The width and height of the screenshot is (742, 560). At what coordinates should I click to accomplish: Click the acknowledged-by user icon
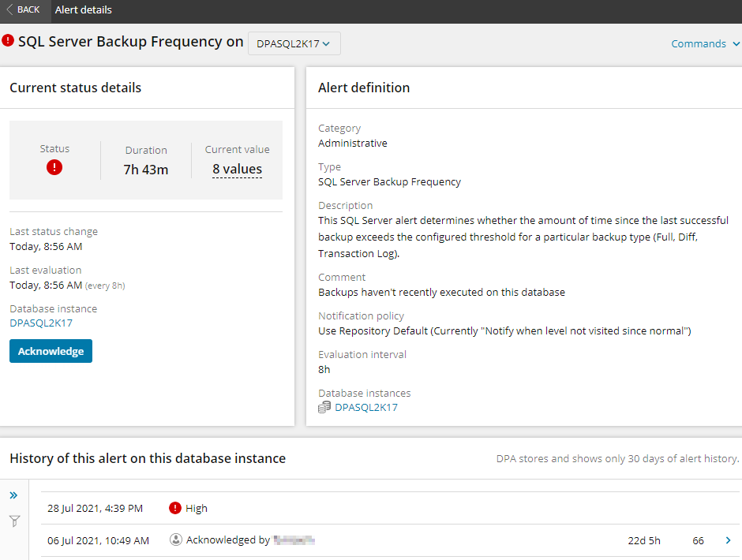[175, 540]
